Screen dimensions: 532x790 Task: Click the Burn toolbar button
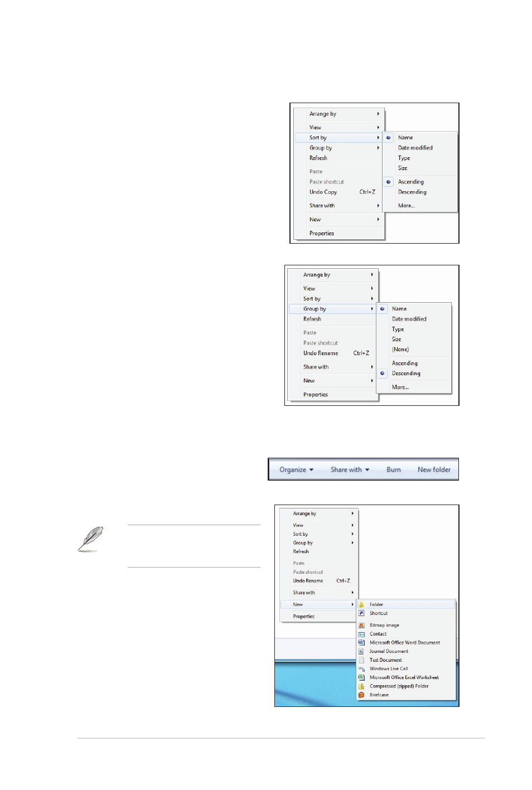pyautogui.click(x=394, y=470)
